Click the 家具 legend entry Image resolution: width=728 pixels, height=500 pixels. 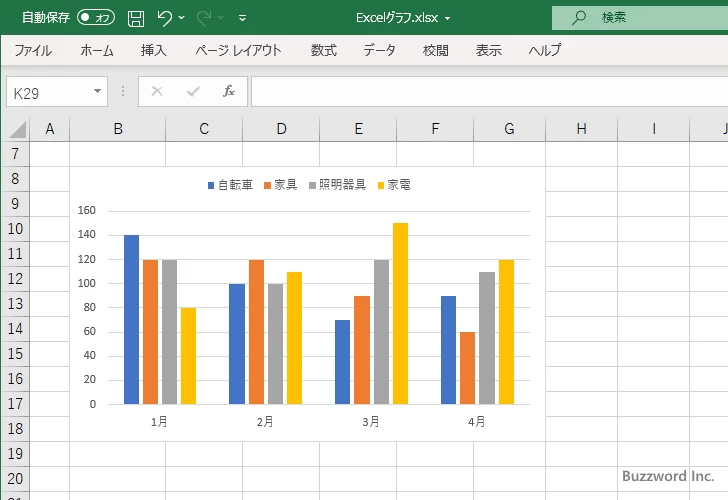point(280,185)
